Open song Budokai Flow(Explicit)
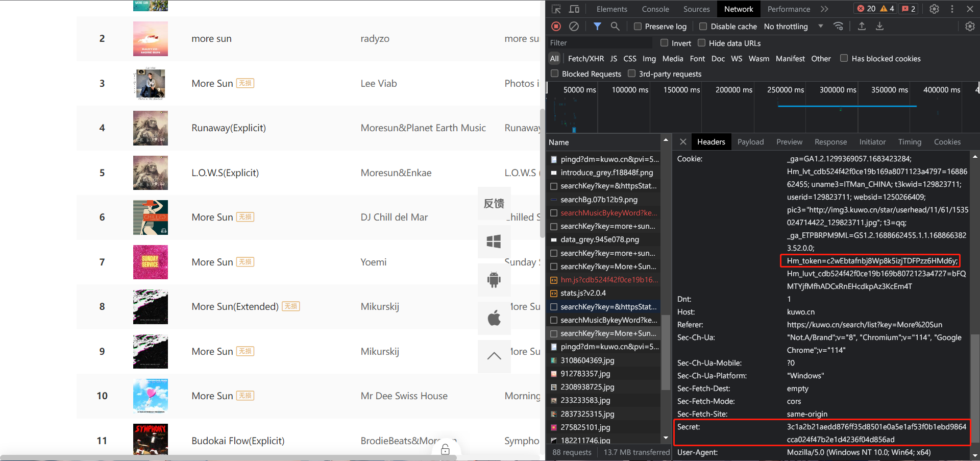The width and height of the screenshot is (980, 461). 238,441
